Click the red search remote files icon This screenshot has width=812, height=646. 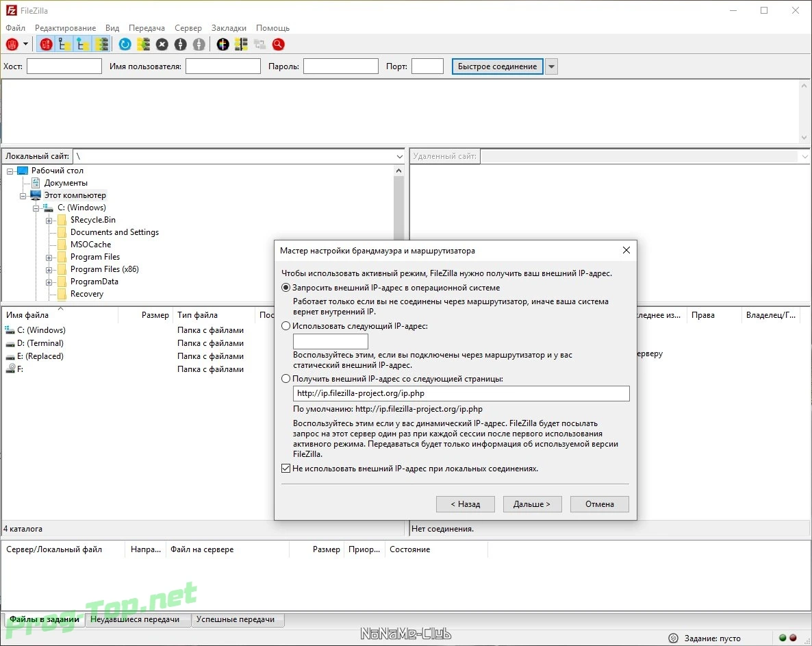[278, 45]
